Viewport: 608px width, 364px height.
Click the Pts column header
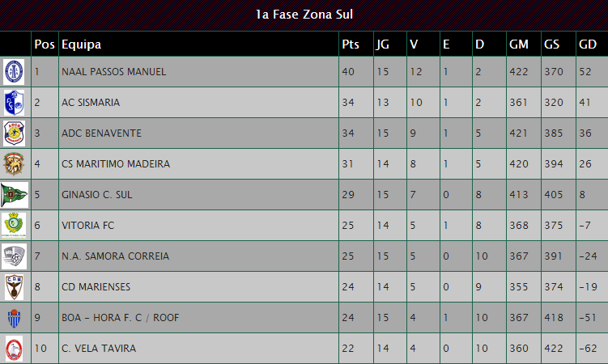(x=351, y=44)
